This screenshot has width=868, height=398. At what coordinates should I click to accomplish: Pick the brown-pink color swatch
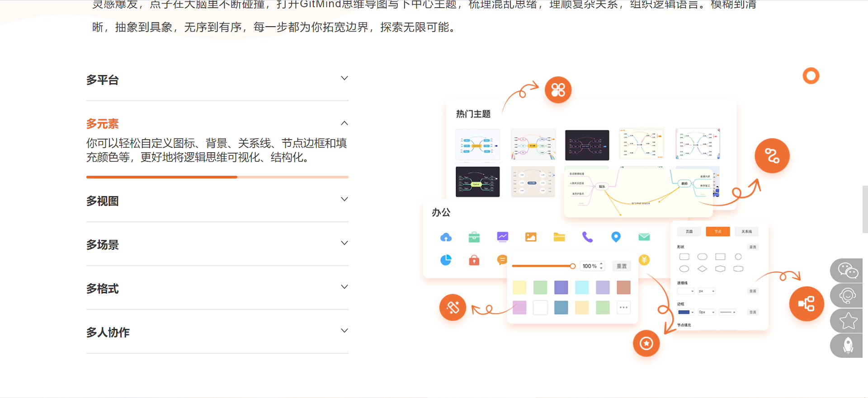click(x=623, y=287)
